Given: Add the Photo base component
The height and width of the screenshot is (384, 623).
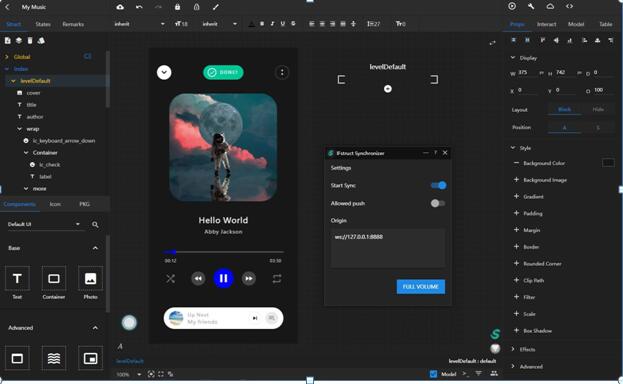Looking at the screenshot, I should click(x=90, y=279).
